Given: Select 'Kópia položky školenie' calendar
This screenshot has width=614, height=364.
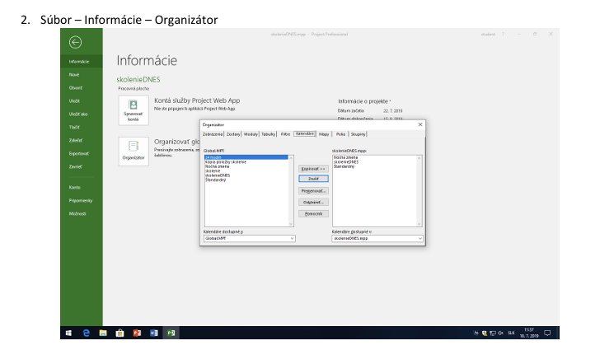Looking at the screenshot, I should 226,162.
